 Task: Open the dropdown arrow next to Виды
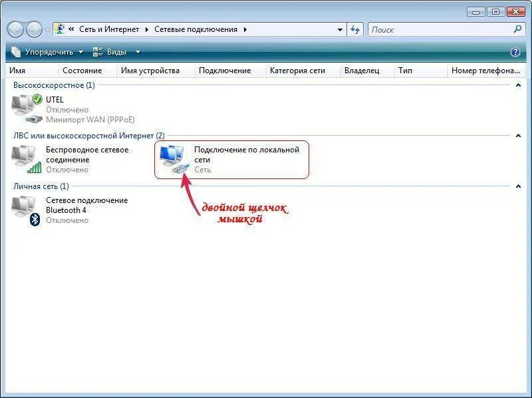[138, 52]
